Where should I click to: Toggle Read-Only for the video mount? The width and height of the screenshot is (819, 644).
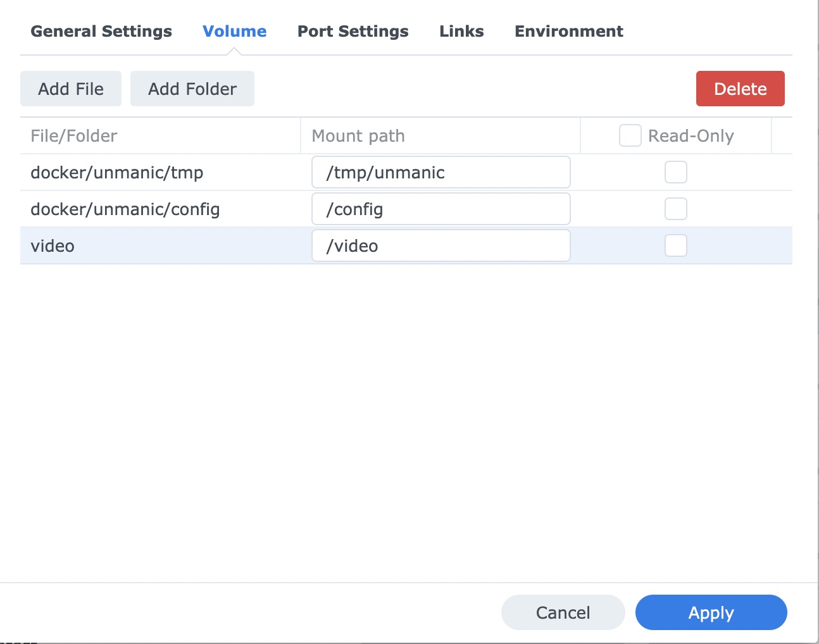point(675,245)
